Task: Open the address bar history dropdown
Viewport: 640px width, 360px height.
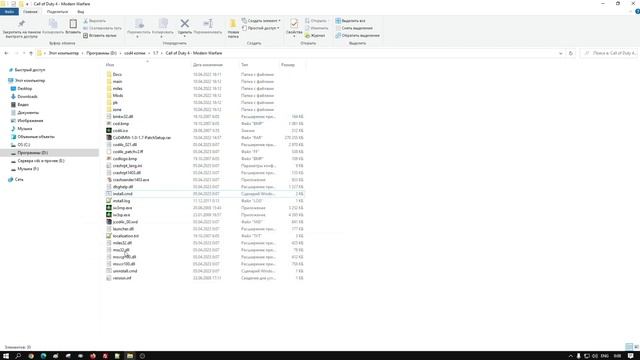Action: (x=560, y=53)
